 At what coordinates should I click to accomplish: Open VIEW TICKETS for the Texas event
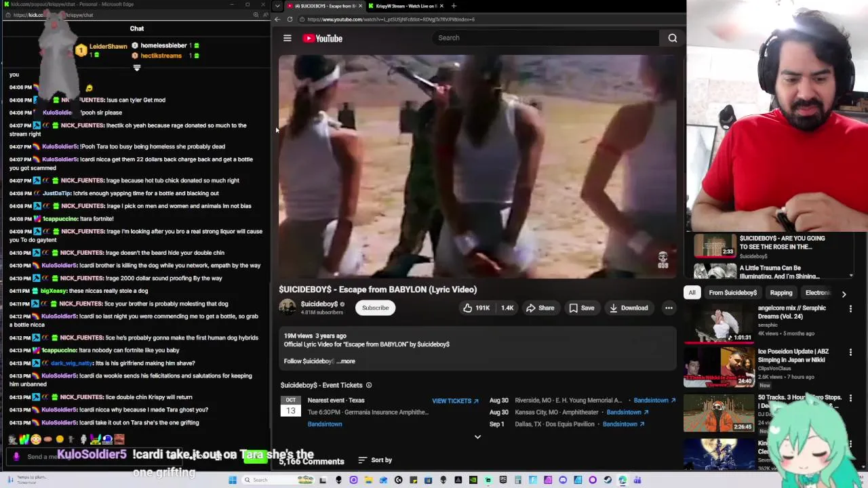(x=455, y=401)
